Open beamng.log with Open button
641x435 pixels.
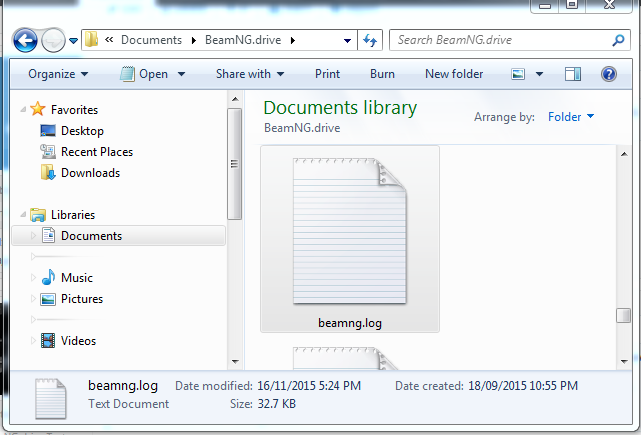click(144, 74)
